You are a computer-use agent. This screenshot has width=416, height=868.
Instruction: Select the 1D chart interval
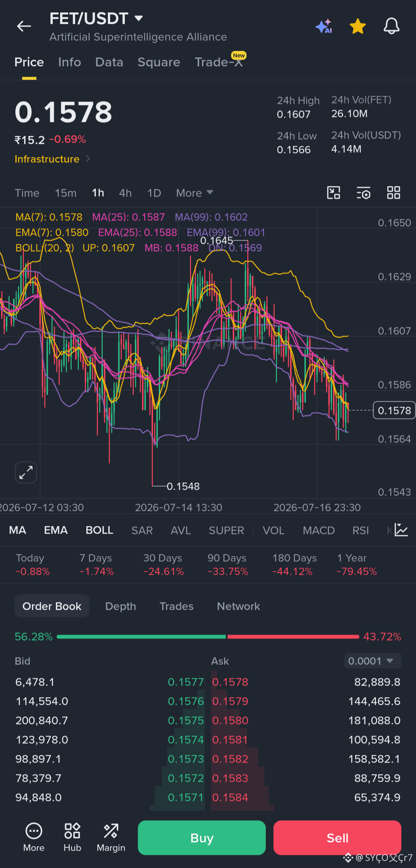click(154, 193)
